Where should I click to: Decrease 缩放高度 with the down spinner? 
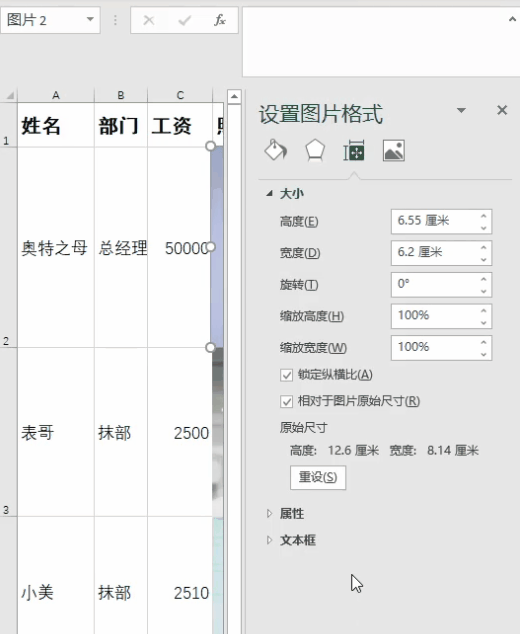484,322
